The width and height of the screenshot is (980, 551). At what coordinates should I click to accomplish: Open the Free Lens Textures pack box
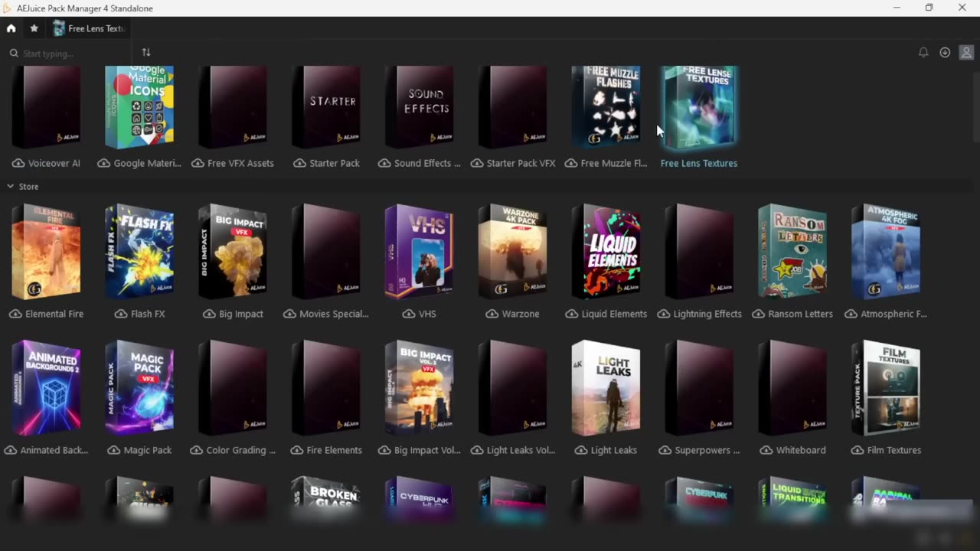tap(700, 106)
